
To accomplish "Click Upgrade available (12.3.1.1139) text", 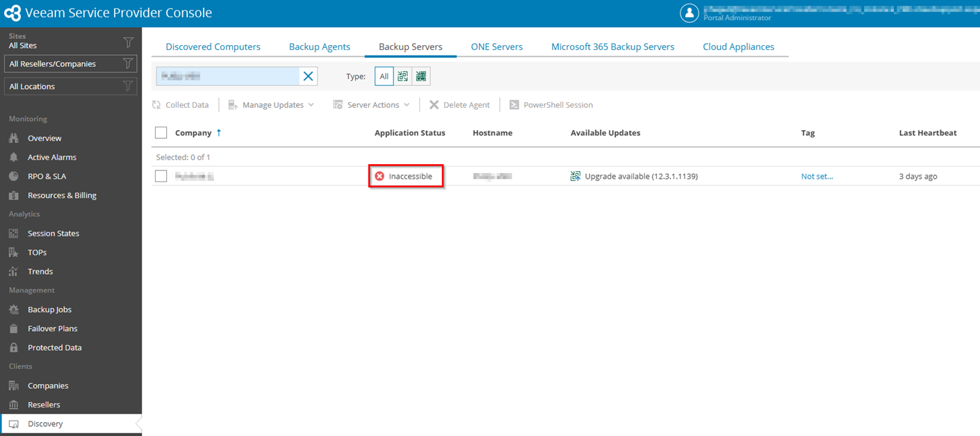I will [x=641, y=176].
